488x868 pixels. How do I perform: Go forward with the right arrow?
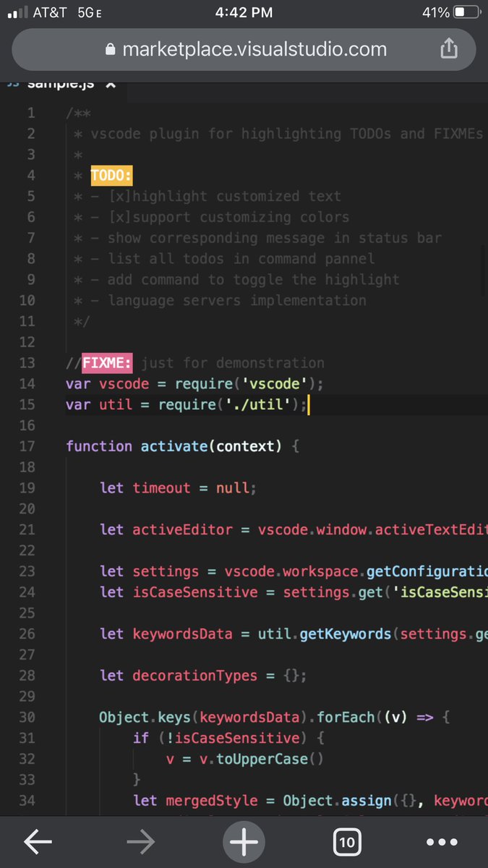140,842
